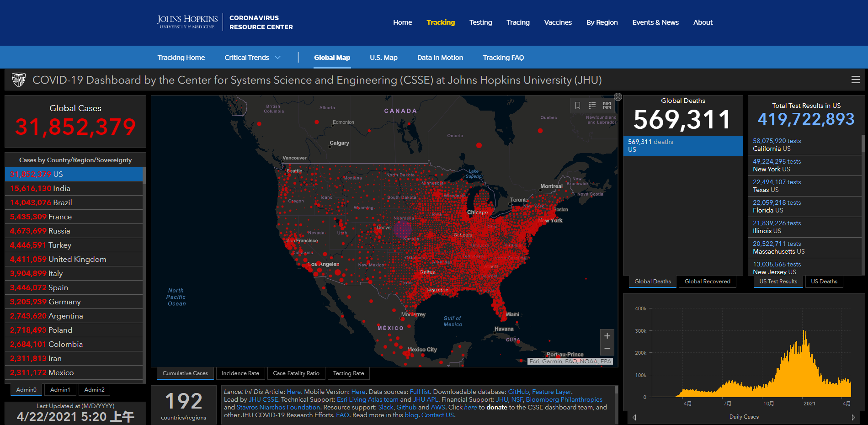Screen dimensions: 868x425
Task: Zoom in on the map
Action: pyautogui.click(x=607, y=336)
